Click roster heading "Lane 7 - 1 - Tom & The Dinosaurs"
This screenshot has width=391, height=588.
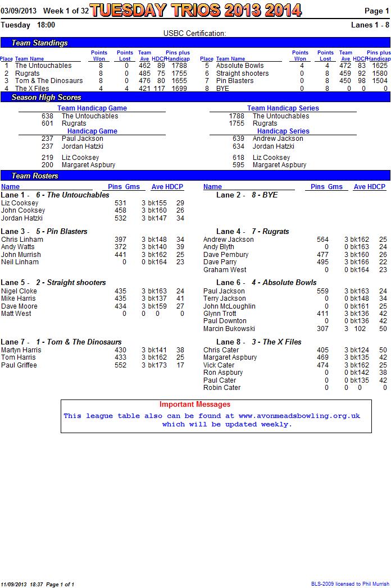tap(61, 342)
